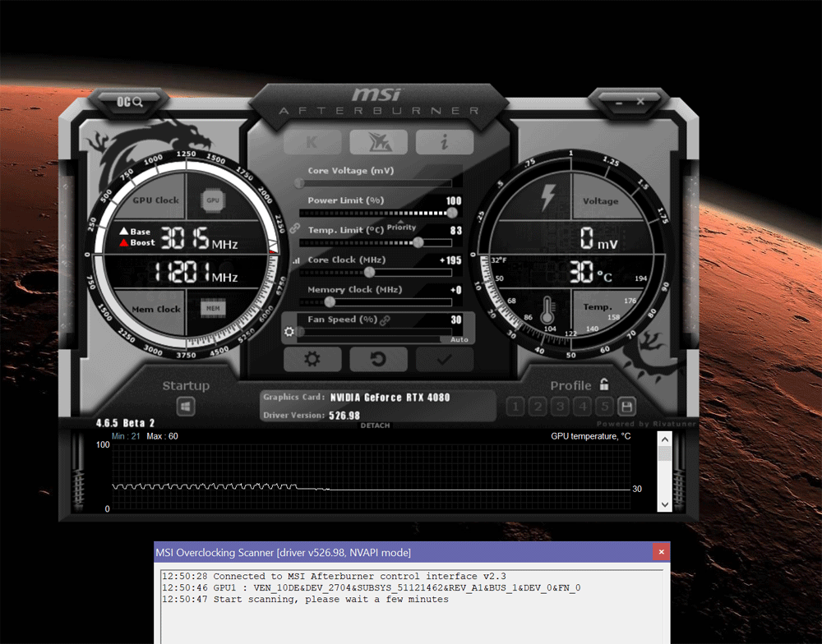
Task: Click the 3015 MHz GPU clock readout
Action: pyautogui.click(x=199, y=238)
